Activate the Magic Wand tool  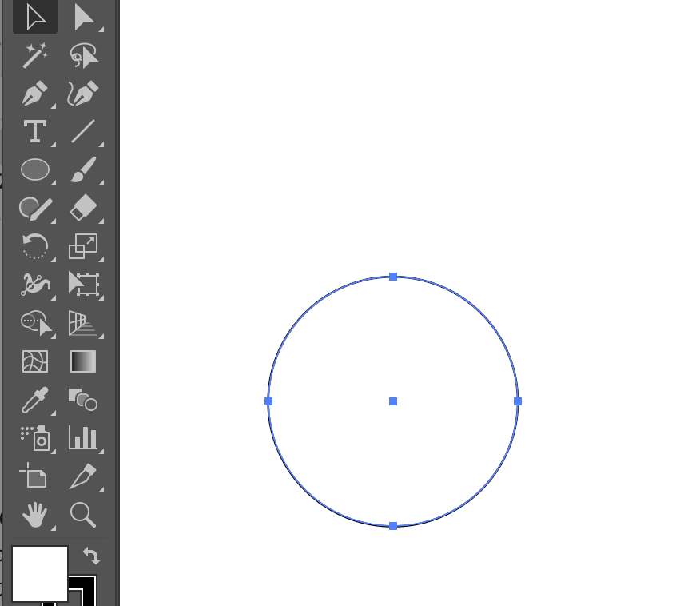35,55
